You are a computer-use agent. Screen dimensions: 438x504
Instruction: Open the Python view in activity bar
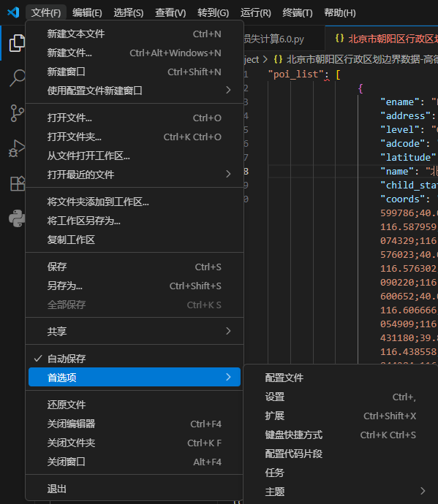coord(17,218)
